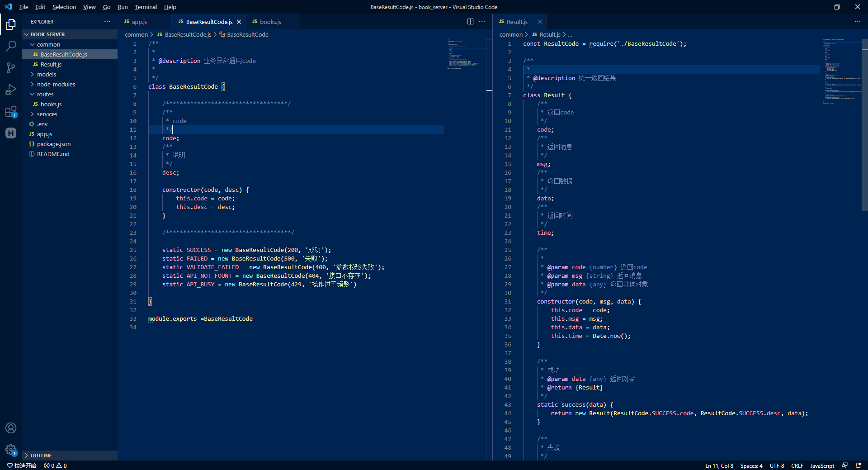Click the Ln 11, Col 8 status item

[719, 465]
